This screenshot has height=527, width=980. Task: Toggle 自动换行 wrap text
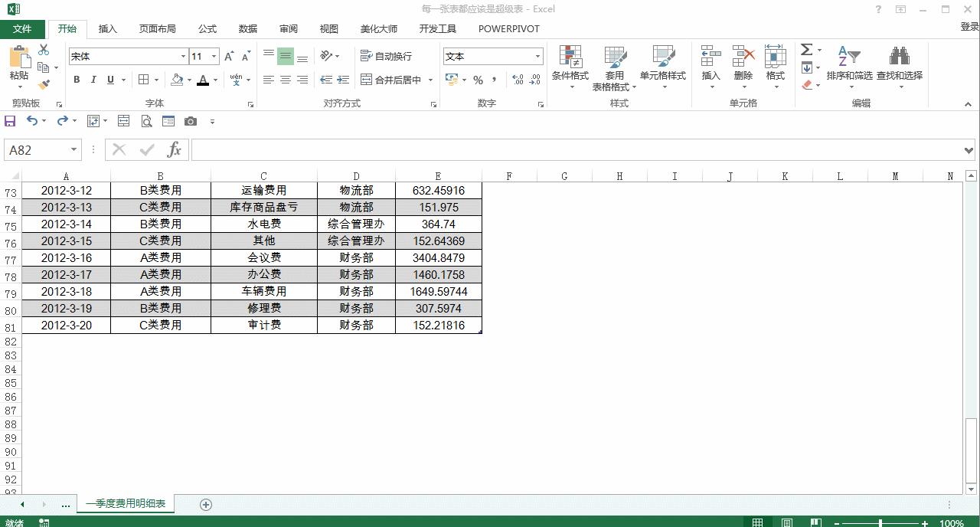click(x=387, y=56)
